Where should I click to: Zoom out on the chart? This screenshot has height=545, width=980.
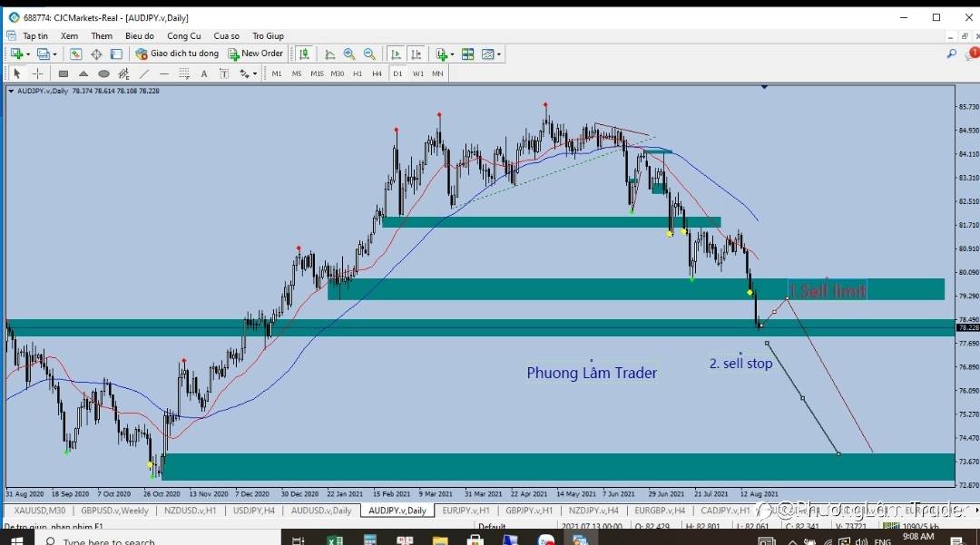[x=369, y=54]
